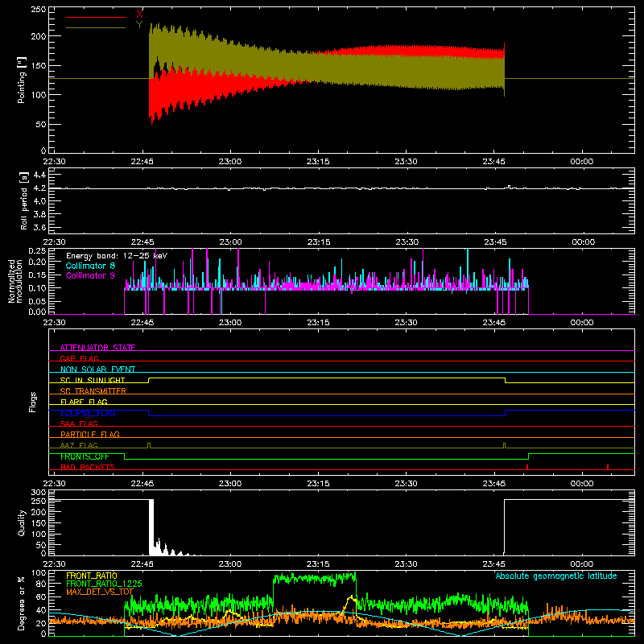This screenshot has width=644, height=644.
Task: Click the "22:30" tick under the Pointing plot
Action: tap(54, 162)
